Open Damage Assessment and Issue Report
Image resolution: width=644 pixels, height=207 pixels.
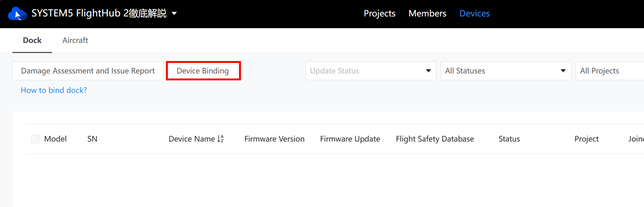pyautogui.click(x=88, y=71)
